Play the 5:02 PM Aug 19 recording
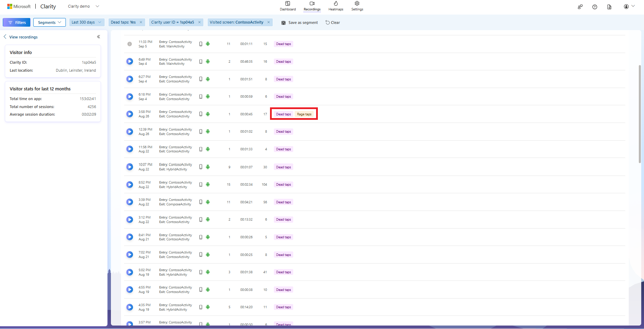This screenshot has width=644, height=329. point(130,272)
